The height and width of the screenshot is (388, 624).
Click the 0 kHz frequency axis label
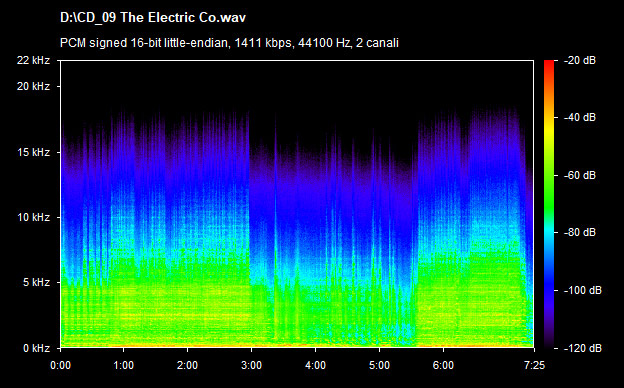(36, 348)
